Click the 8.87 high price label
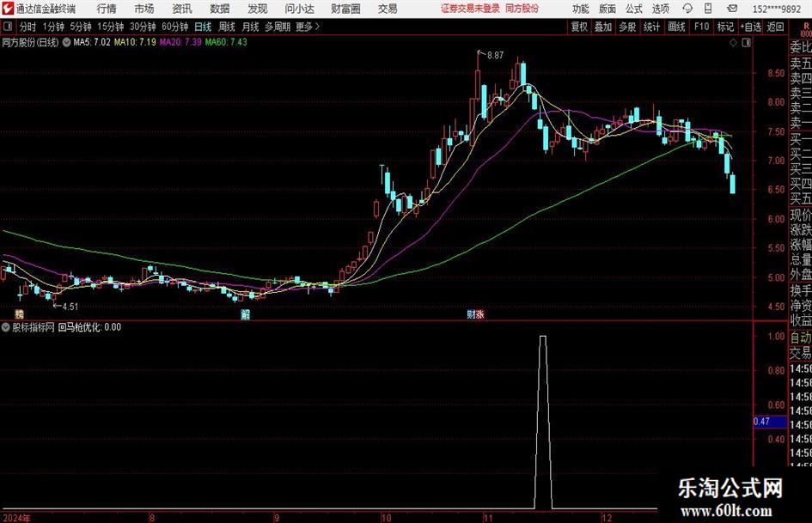 tap(495, 56)
